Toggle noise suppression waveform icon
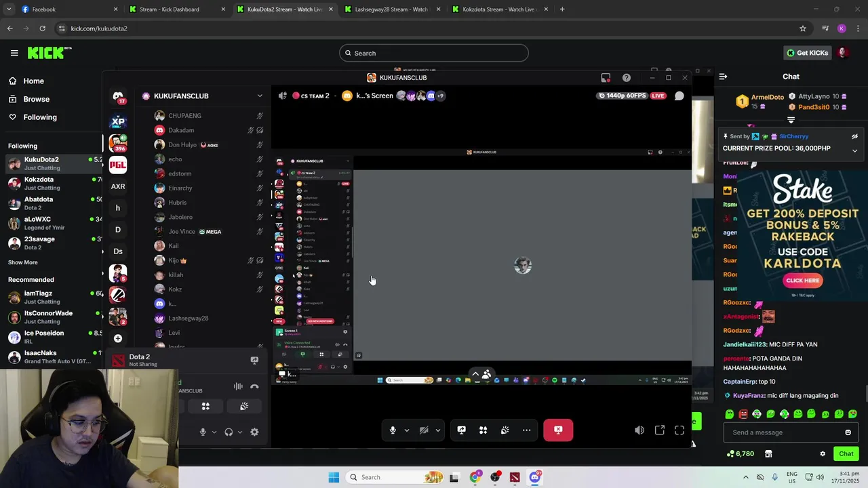 click(238, 386)
